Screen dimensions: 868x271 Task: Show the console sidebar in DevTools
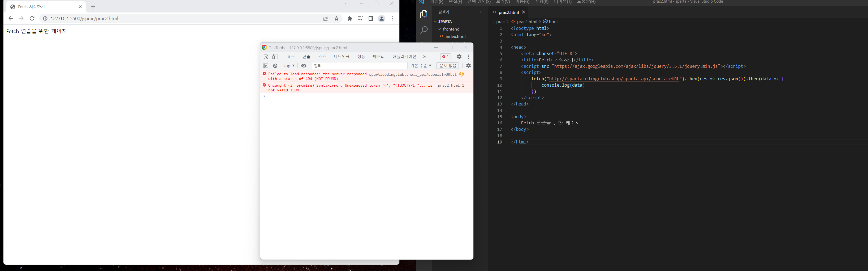tap(266, 66)
